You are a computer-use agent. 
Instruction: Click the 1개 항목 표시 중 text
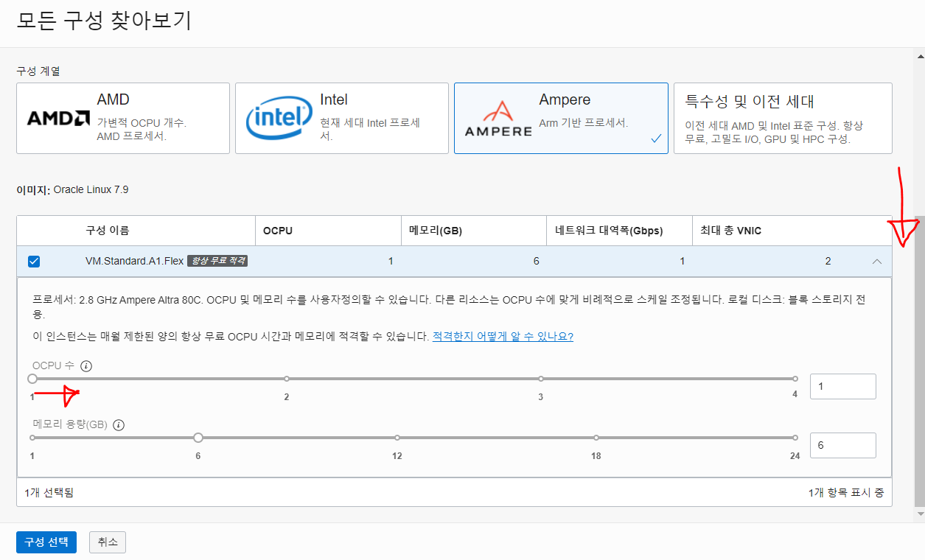coord(845,492)
